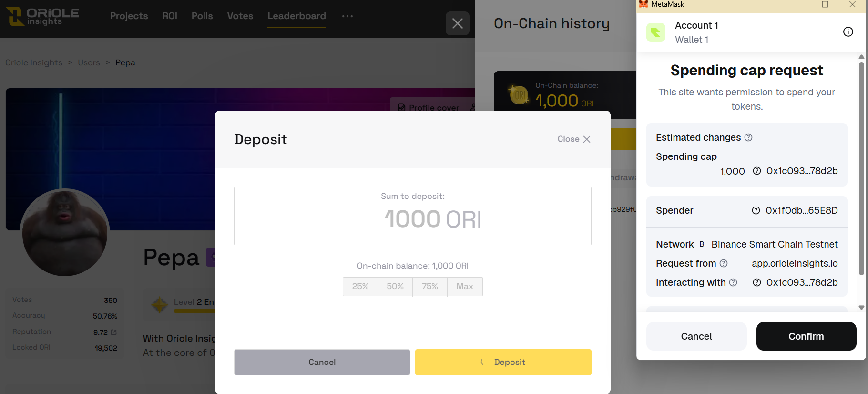Viewport: 868px width, 394px height.
Task: Close the On-Chain history side panel
Action: (x=457, y=23)
